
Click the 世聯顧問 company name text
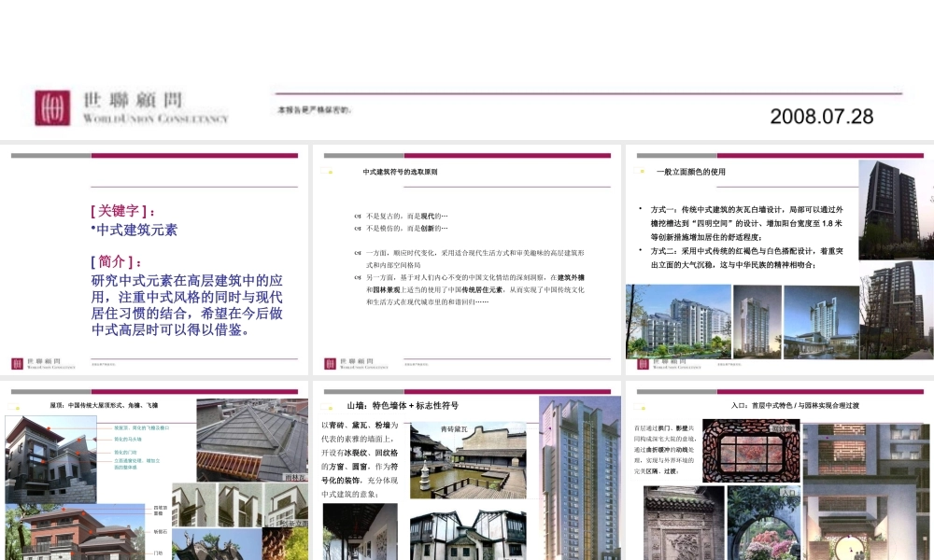click(133, 99)
